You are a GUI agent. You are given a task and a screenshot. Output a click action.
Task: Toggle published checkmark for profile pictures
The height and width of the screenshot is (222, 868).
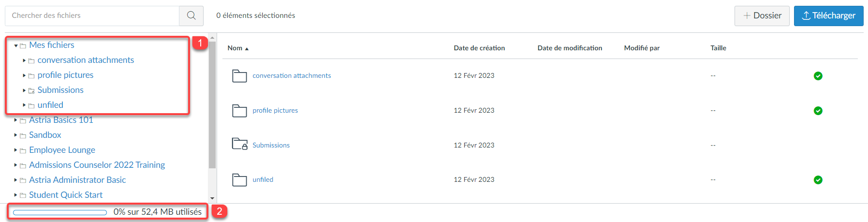pos(818,111)
